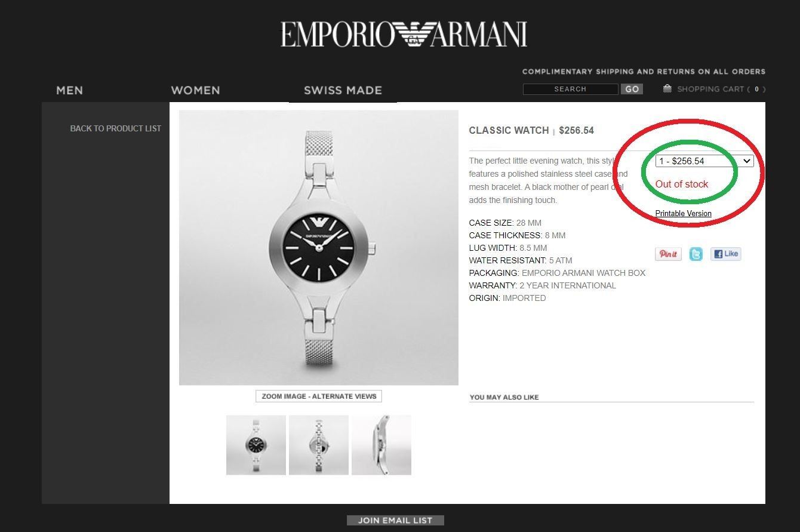
Task: Open the WOMEN navigation menu
Action: [195, 90]
